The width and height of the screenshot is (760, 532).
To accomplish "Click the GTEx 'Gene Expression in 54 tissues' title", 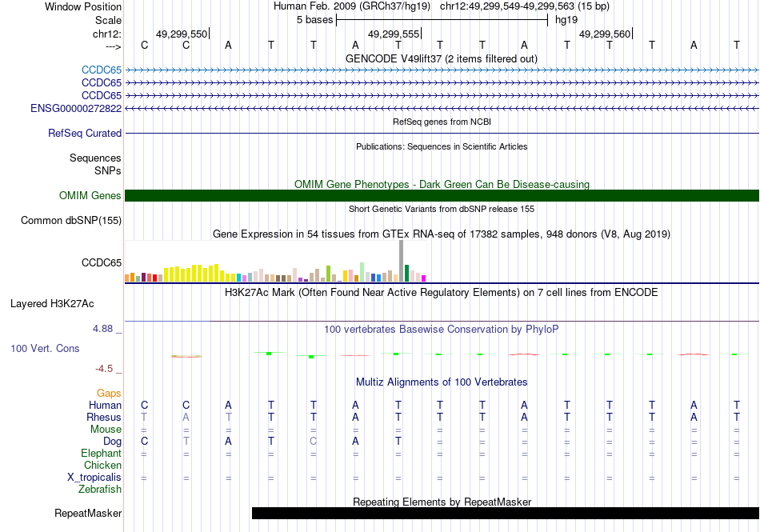I will (x=442, y=234).
